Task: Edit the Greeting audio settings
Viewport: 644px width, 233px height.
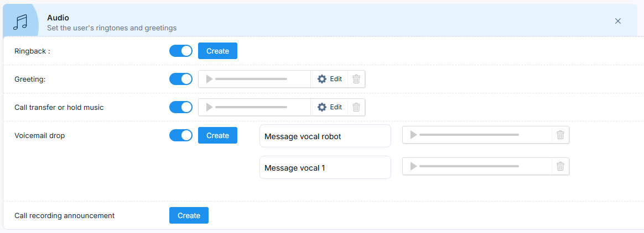Action: tap(330, 79)
